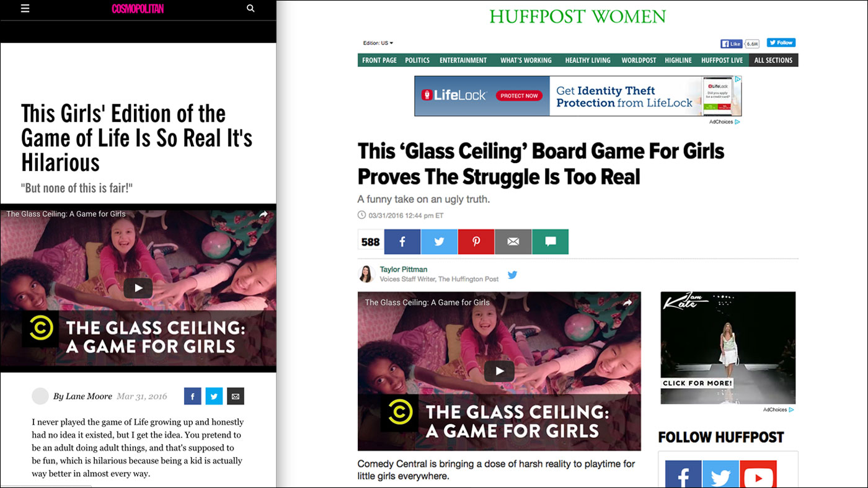Viewport: 868px width, 488px height.
Task: Open HuffPost article comments
Action: coord(550,242)
